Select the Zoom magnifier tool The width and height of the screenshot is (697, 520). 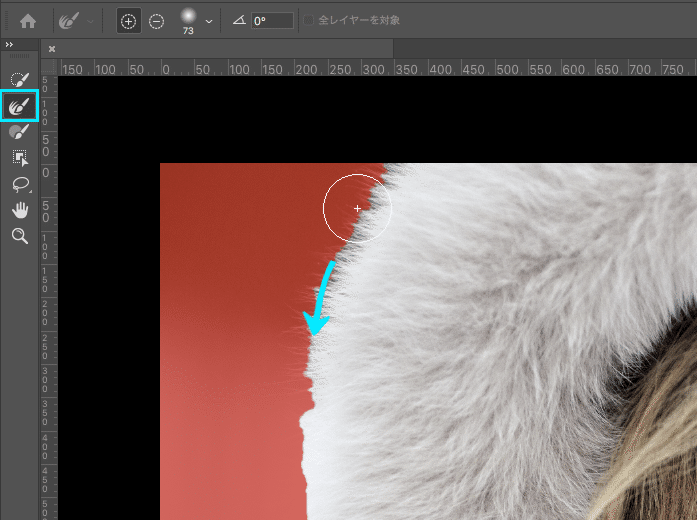pos(20,236)
